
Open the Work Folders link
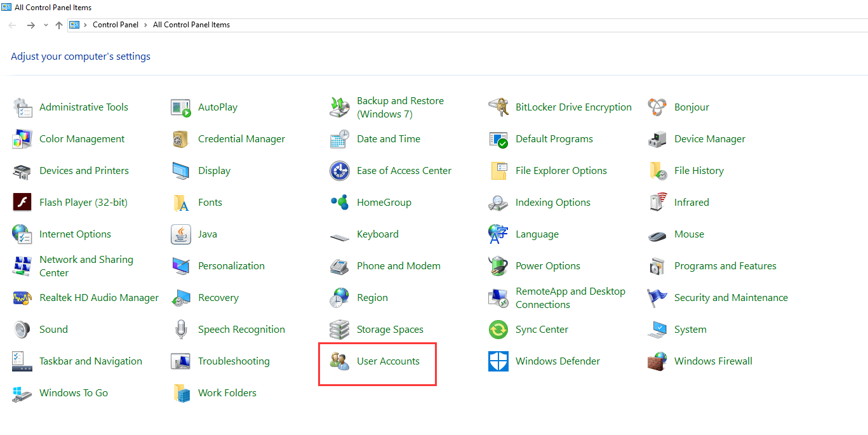point(227,393)
